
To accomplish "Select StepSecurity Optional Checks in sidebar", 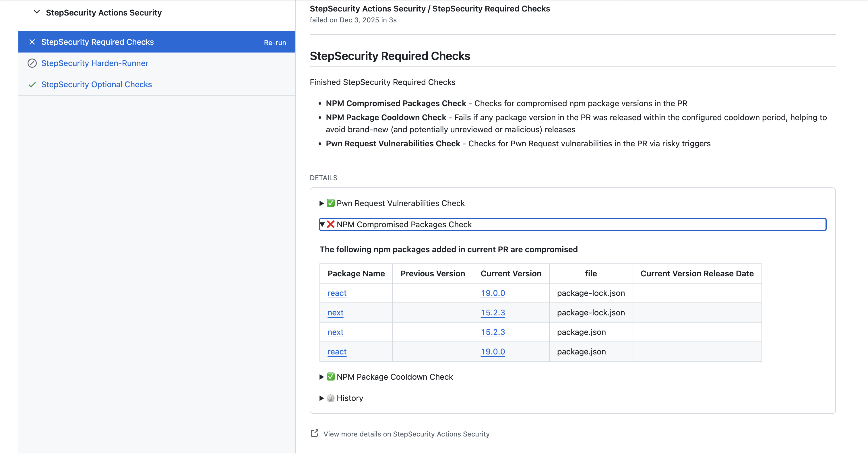I will tap(96, 85).
